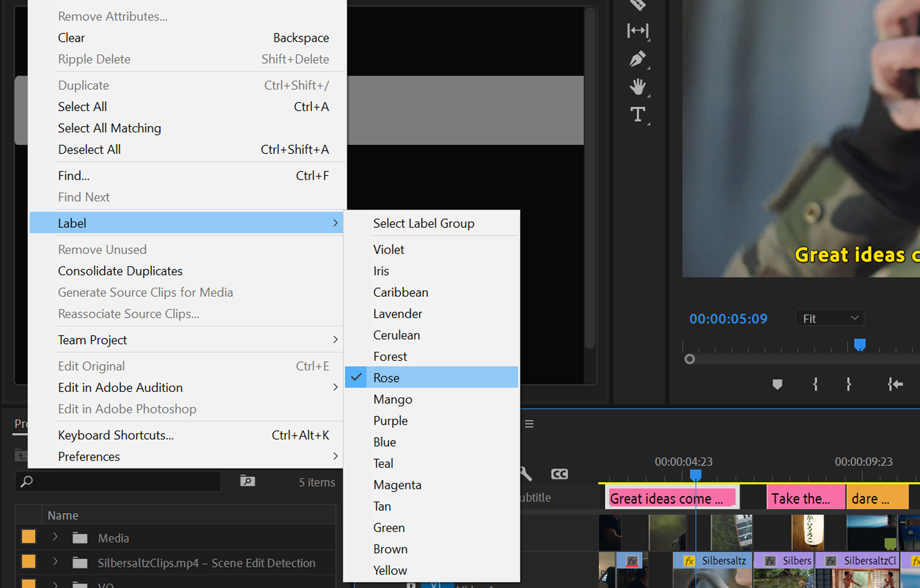This screenshot has width=920, height=588.
Task: Click the Mark In icon
Action: coord(815,385)
